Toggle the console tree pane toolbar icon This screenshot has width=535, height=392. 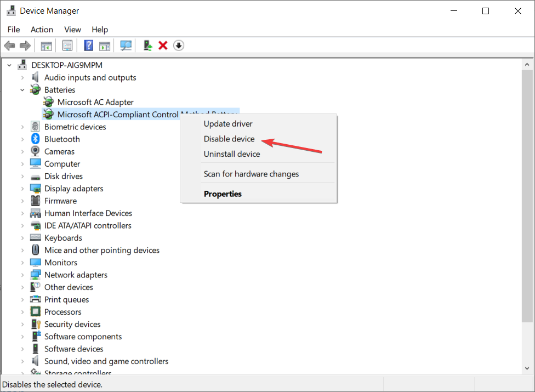click(47, 46)
